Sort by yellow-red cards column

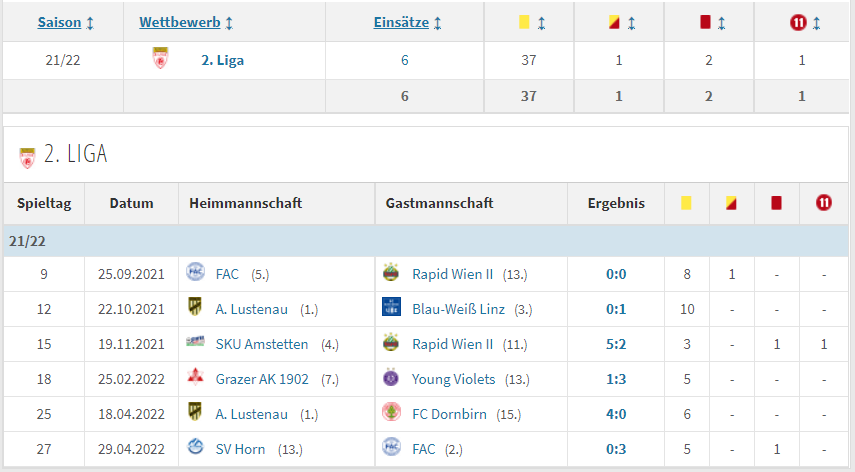coord(622,23)
